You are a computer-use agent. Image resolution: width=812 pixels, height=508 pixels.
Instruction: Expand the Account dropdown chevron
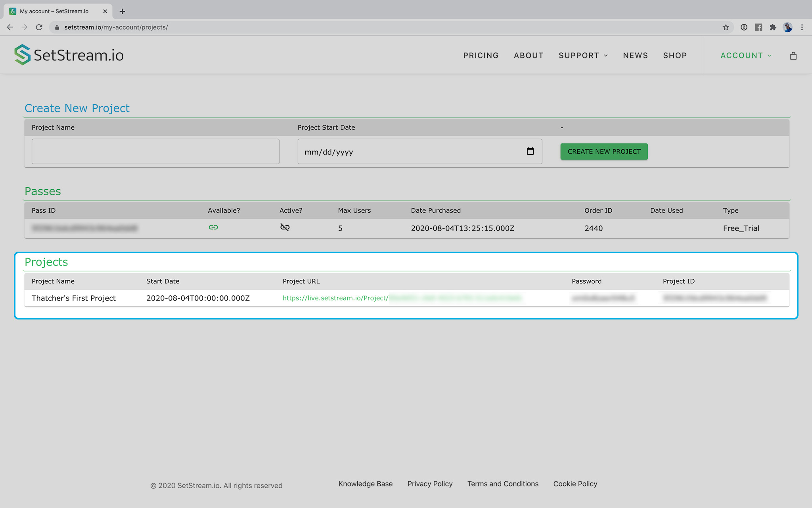770,56
